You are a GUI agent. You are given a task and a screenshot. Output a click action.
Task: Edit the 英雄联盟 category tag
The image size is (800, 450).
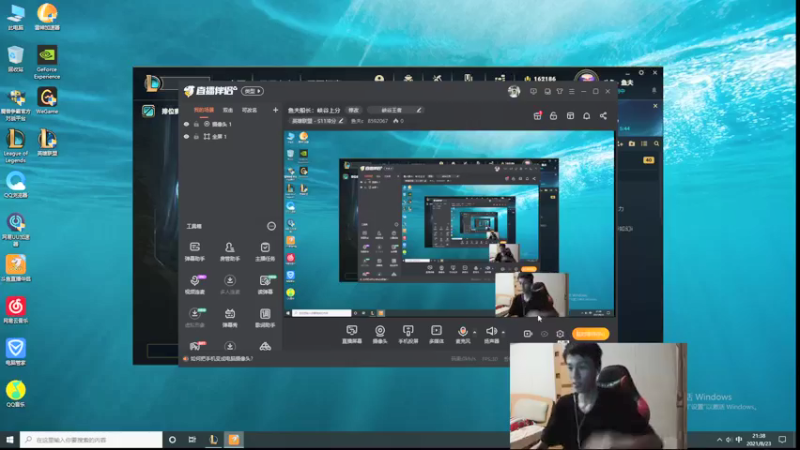pos(317,121)
